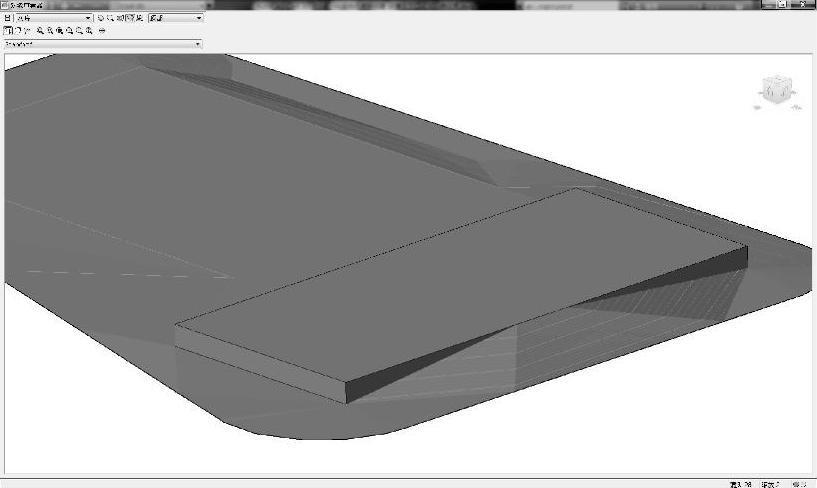817x488 pixels.
Task: Click the magnifier icon in the top toolbar row
Action: [110, 18]
